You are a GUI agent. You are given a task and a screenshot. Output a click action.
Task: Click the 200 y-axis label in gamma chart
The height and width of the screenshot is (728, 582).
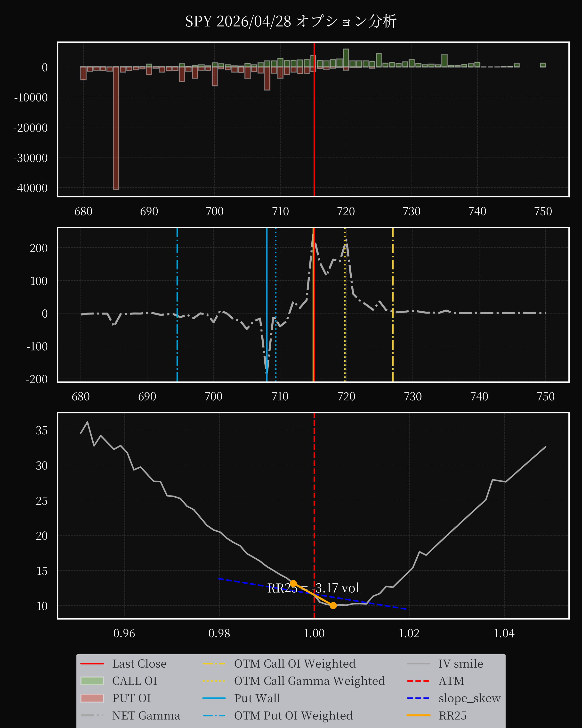pos(39,248)
